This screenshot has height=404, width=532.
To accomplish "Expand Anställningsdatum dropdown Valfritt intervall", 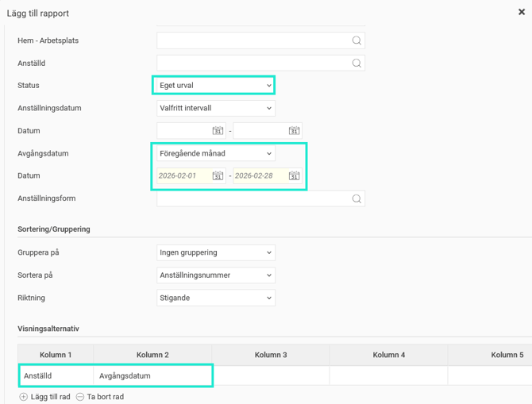I will [216, 108].
